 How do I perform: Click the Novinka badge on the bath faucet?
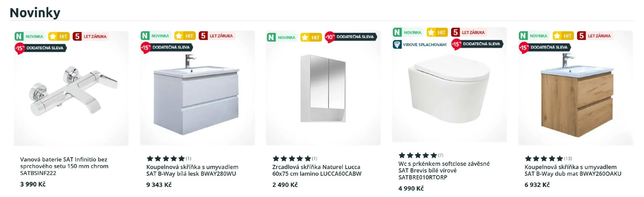pyautogui.click(x=30, y=37)
